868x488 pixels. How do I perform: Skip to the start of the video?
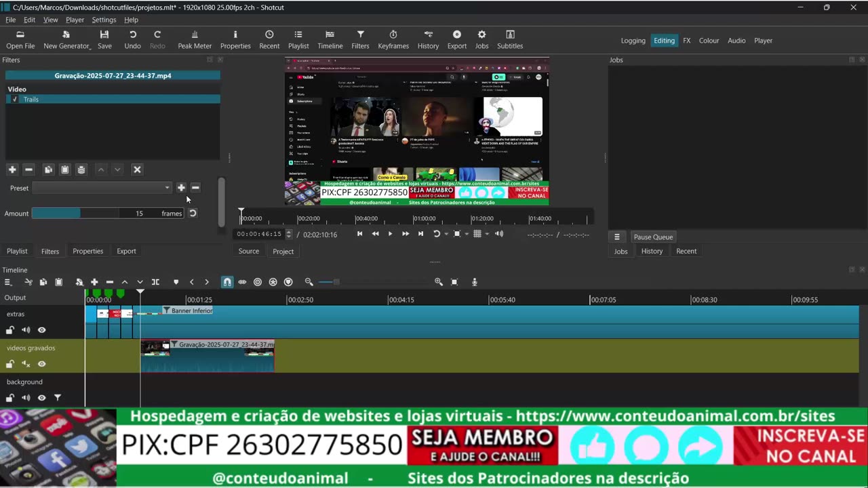tap(359, 234)
